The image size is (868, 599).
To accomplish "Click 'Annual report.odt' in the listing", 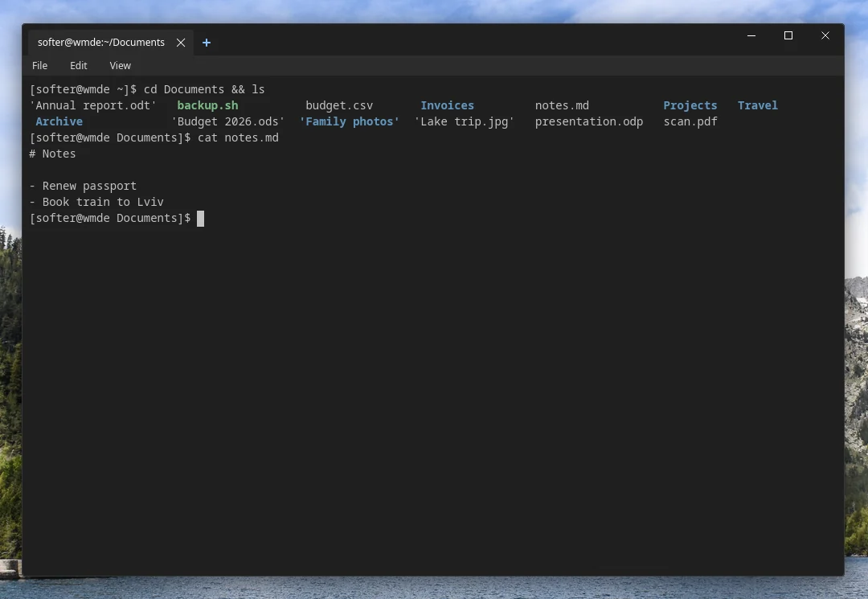I will pos(92,105).
